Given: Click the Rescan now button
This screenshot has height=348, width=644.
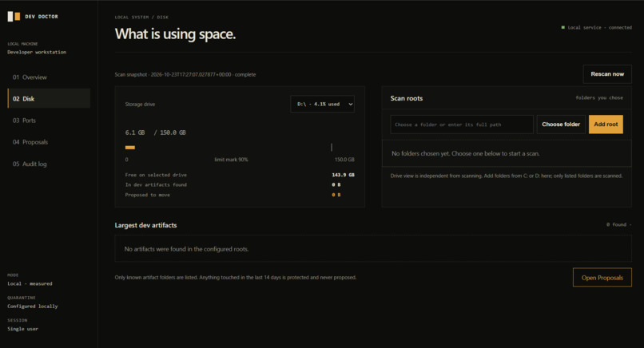Looking at the screenshot, I should (607, 74).
